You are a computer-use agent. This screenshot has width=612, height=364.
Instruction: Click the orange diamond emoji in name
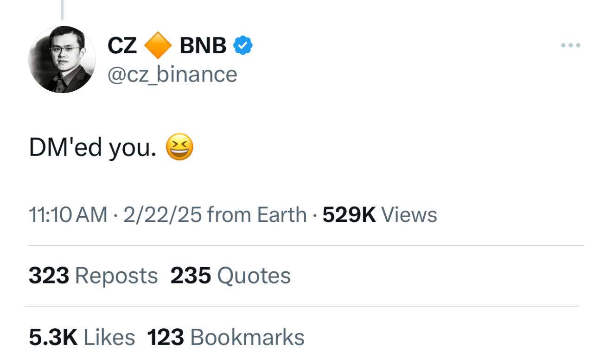click(158, 46)
